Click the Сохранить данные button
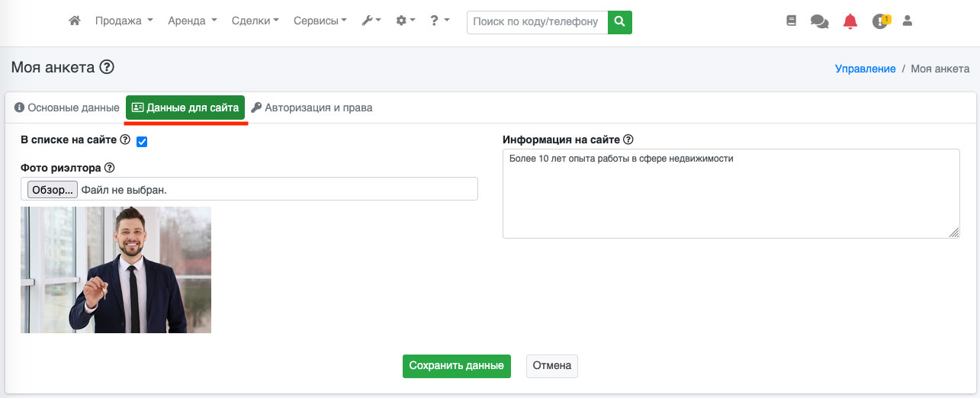 456,366
